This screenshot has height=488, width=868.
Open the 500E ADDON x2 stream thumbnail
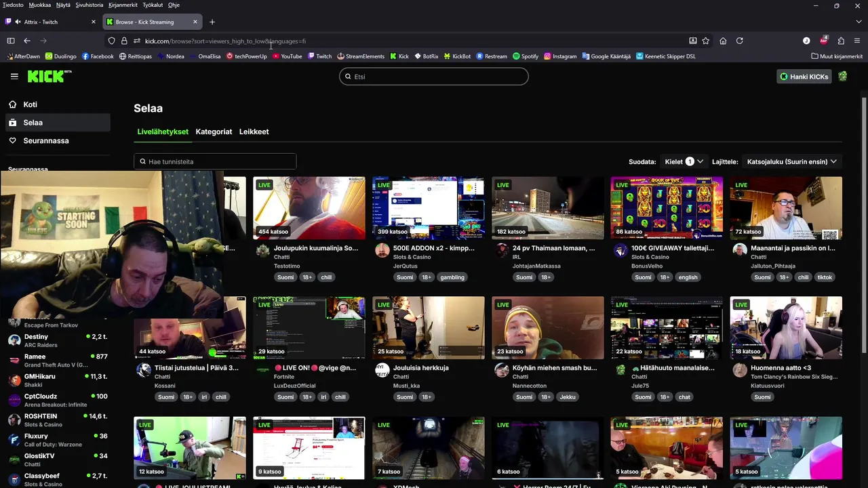pyautogui.click(x=429, y=208)
